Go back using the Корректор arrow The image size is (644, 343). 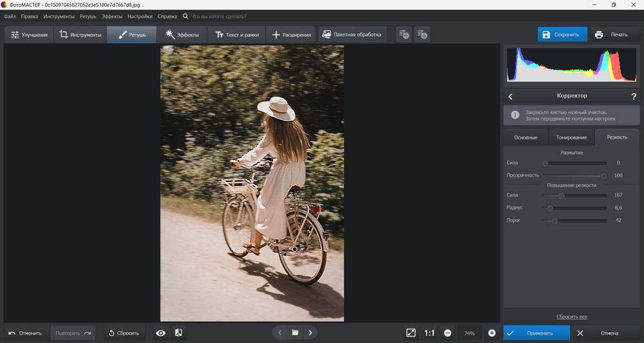click(511, 96)
